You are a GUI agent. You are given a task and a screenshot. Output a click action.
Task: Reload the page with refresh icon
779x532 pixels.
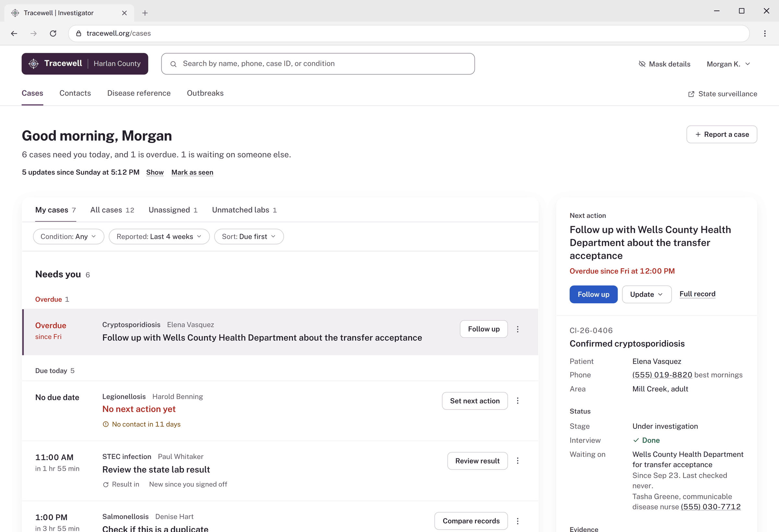coord(53,33)
